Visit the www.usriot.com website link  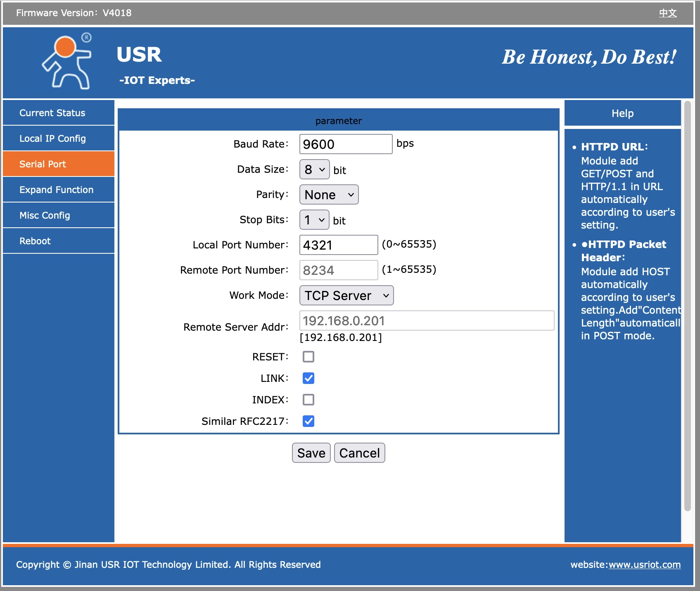pos(644,565)
